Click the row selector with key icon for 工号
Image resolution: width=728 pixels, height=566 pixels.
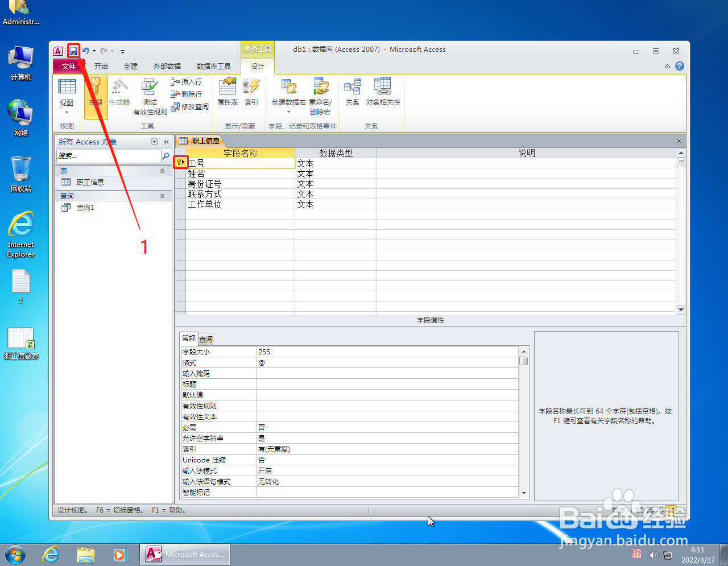[x=180, y=163]
